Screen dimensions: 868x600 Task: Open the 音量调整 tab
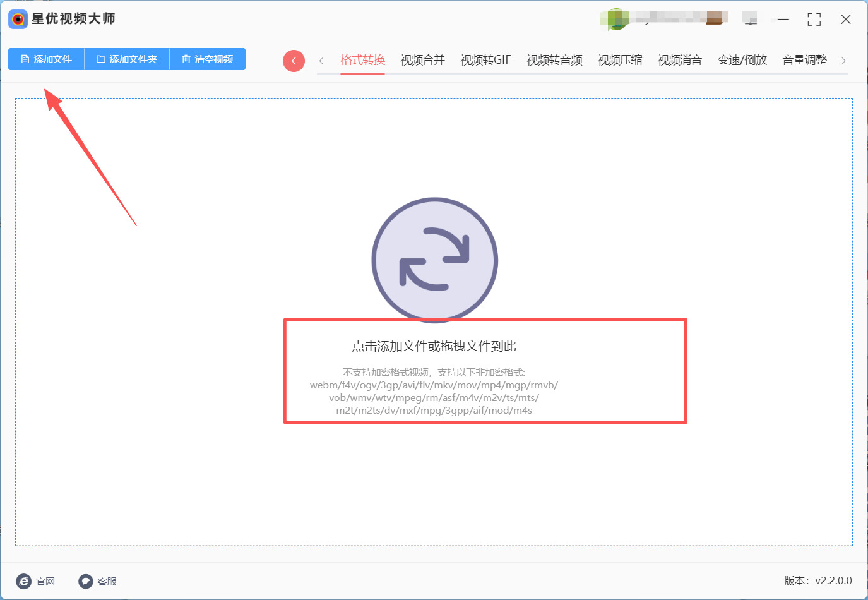(805, 60)
